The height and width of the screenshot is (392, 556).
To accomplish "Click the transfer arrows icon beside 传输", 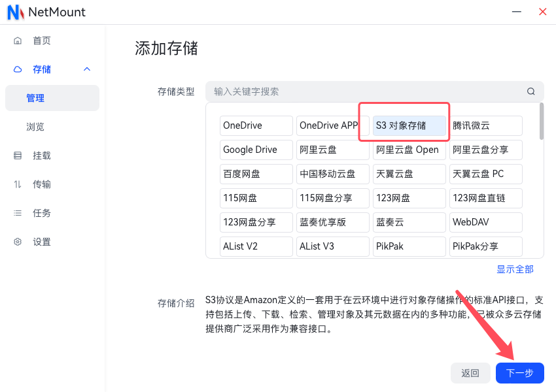I will point(18,184).
